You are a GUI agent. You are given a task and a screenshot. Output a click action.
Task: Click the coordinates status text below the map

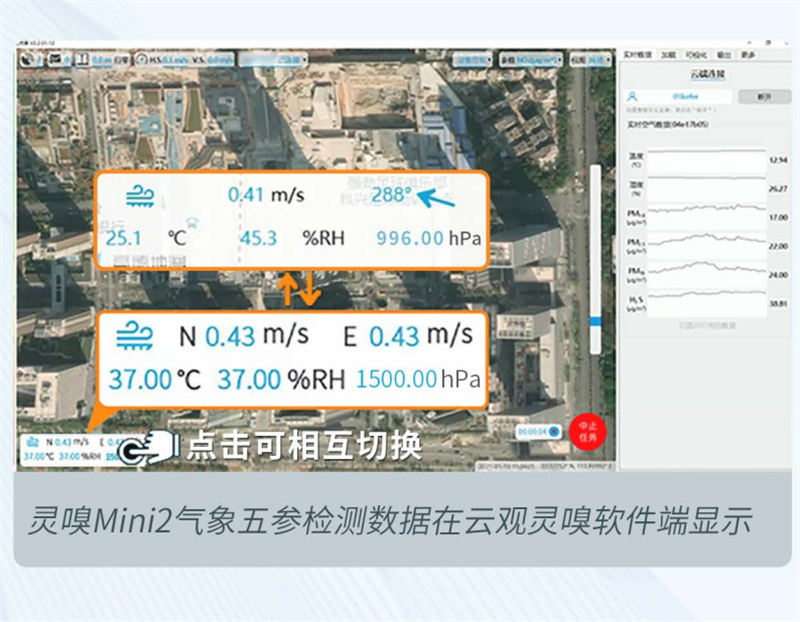click(x=543, y=466)
